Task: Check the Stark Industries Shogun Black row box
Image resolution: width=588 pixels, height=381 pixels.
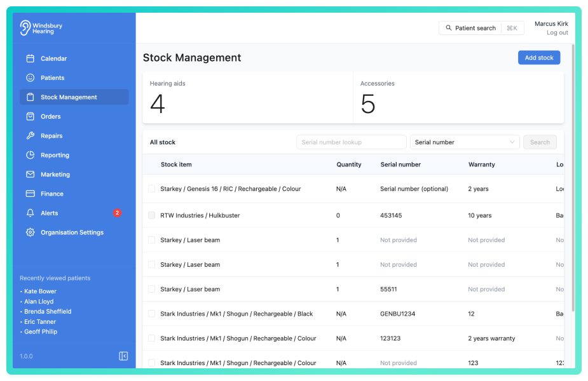Action: (151, 314)
